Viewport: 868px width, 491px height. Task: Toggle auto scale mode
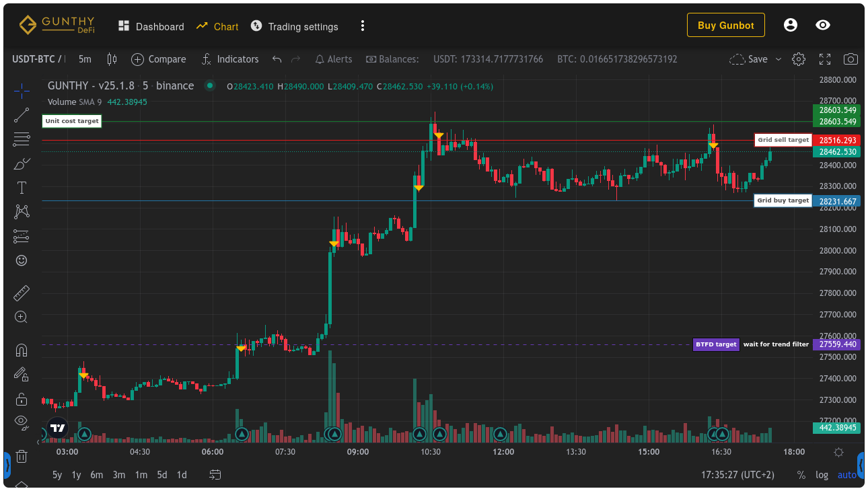point(847,475)
